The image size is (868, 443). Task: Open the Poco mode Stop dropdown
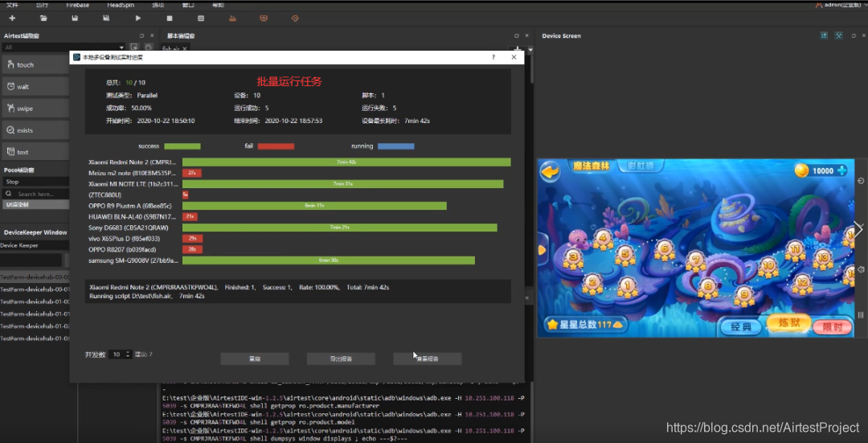pos(35,182)
